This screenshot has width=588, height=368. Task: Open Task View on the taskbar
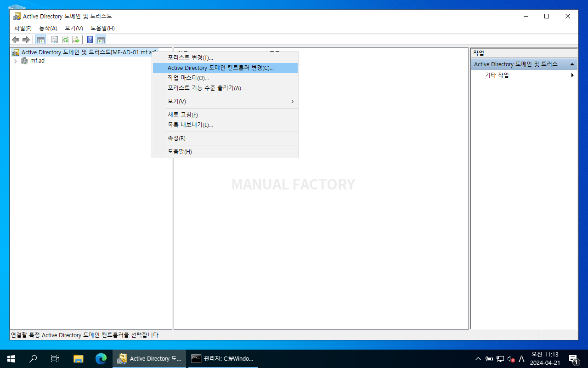(55, 359)
